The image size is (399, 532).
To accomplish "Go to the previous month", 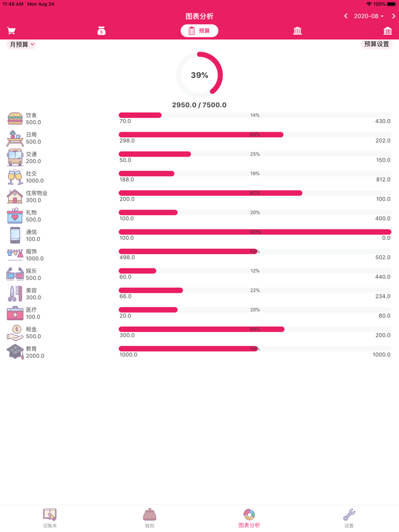I will coord(346,17).
